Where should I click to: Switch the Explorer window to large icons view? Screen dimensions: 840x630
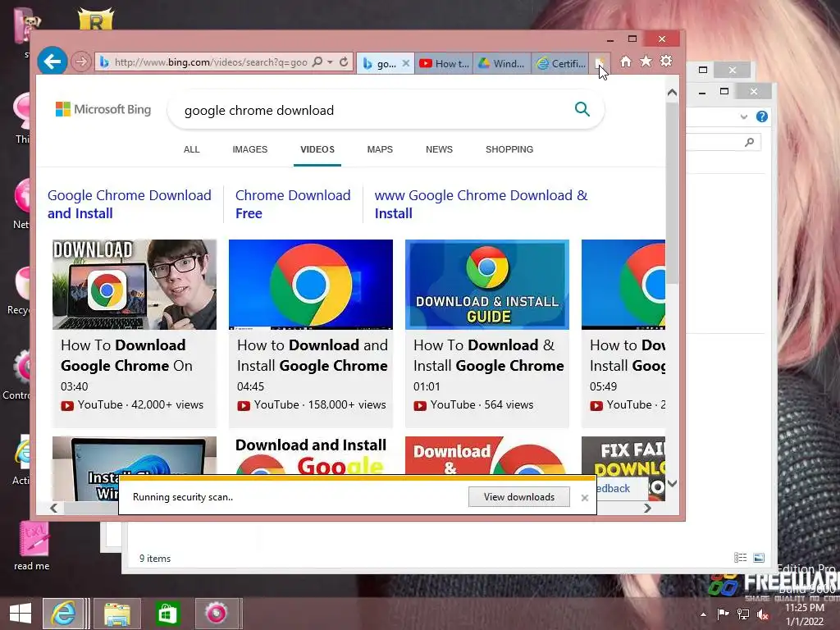click(x=759, y=558)
